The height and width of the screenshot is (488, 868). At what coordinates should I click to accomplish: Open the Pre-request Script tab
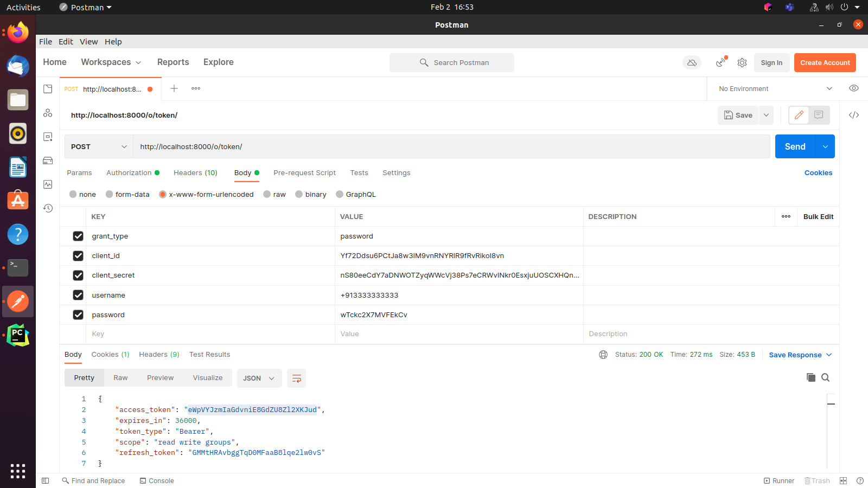[x=304, y=173]
